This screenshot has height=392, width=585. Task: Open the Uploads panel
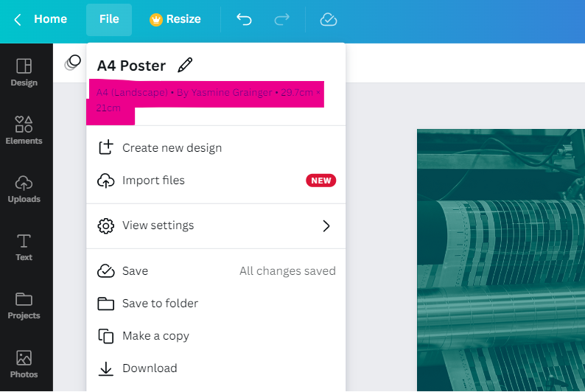[x=24, y=189]
